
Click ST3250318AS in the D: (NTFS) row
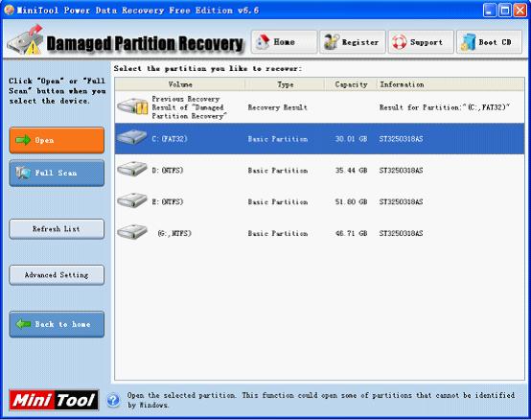401,171
